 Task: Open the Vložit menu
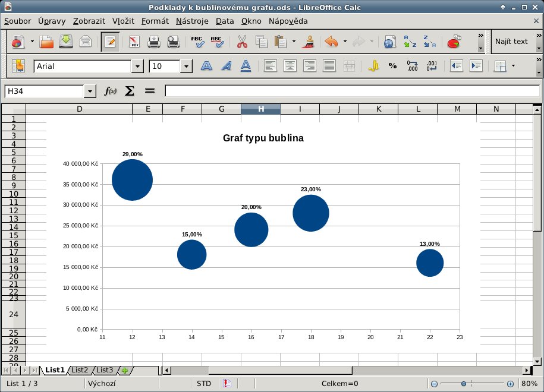click(123, 21)
